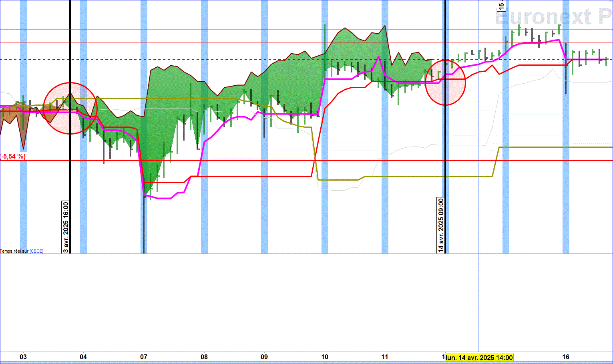Select the red horizontal line beside -5,54 %

pyautogui.click(x=320, y=161)
